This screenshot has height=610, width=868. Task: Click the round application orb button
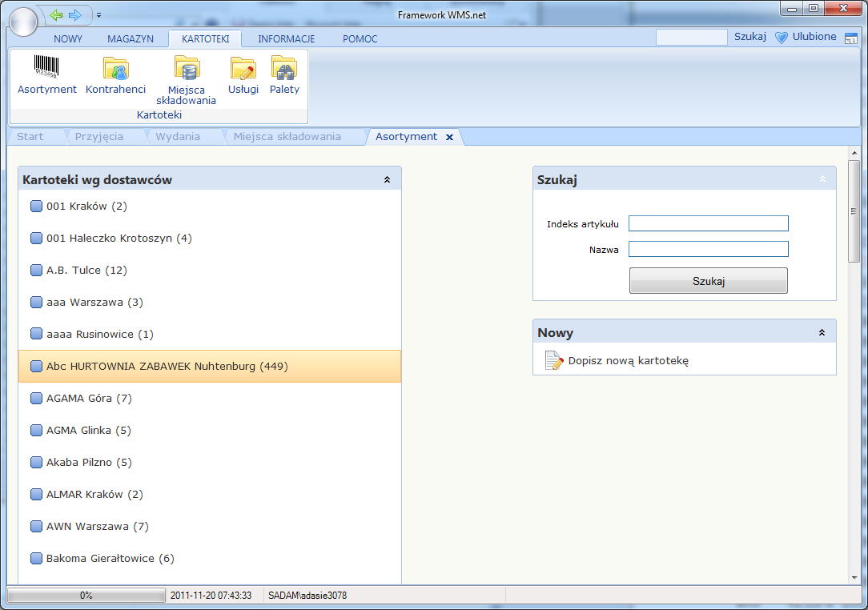23,22
